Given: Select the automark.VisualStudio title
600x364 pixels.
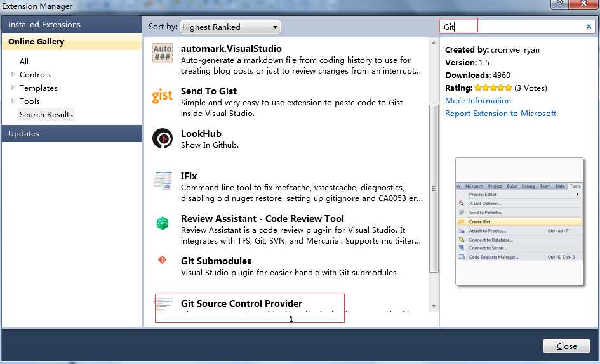Looking at the screenshot, I should [231, 49].
